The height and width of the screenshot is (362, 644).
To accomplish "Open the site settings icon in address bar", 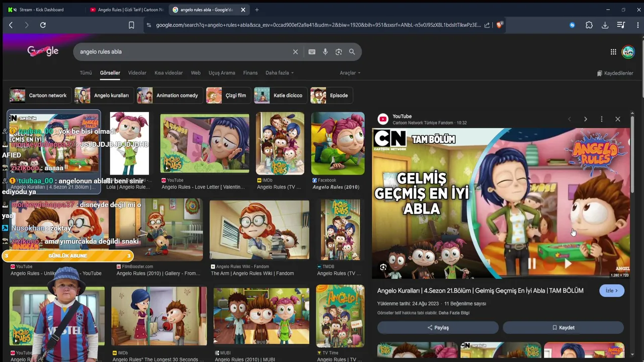I will tap(148, 25).
